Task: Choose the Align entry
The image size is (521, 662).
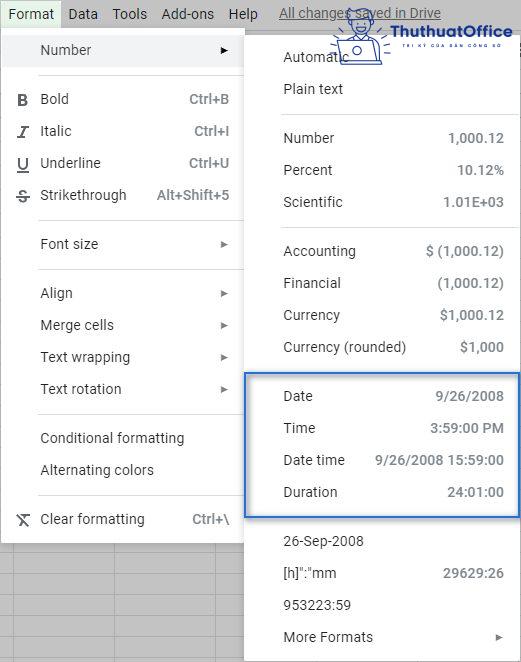Action: click(123, 293)
